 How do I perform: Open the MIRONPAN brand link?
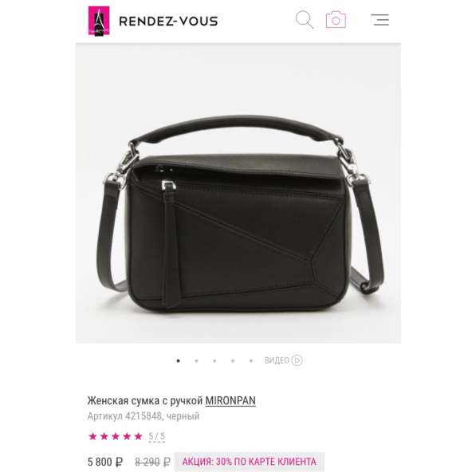230,401
